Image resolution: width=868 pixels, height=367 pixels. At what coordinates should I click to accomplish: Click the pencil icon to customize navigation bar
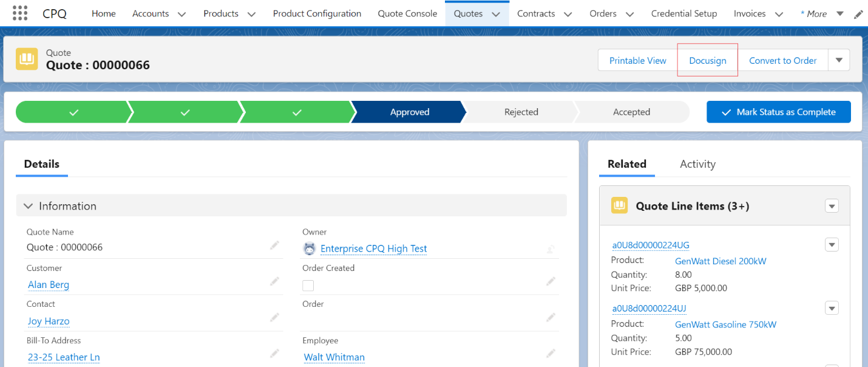(858, 13)
